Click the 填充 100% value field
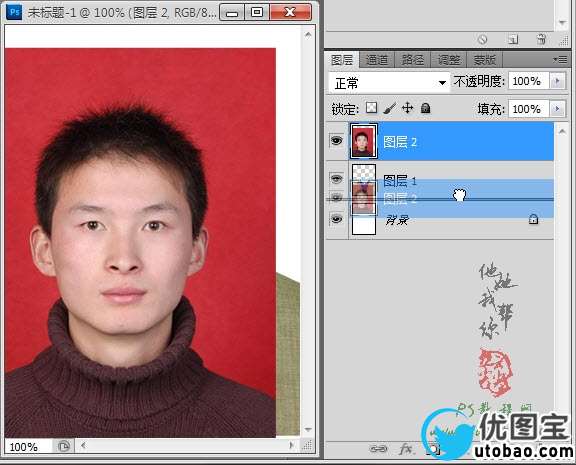576x465 pixels. [529, 109]
